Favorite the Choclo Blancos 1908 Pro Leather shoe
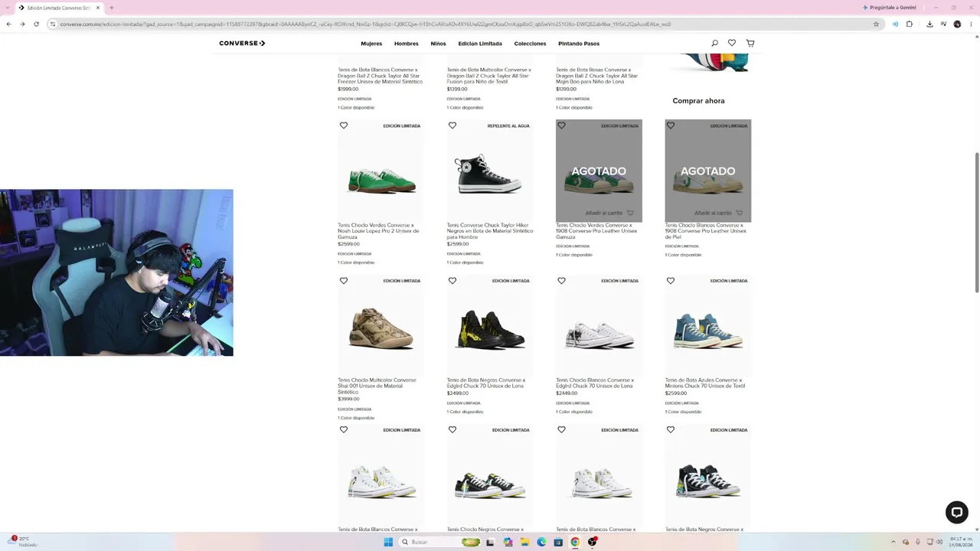The image size is (980, 551). tap(671, 126)
